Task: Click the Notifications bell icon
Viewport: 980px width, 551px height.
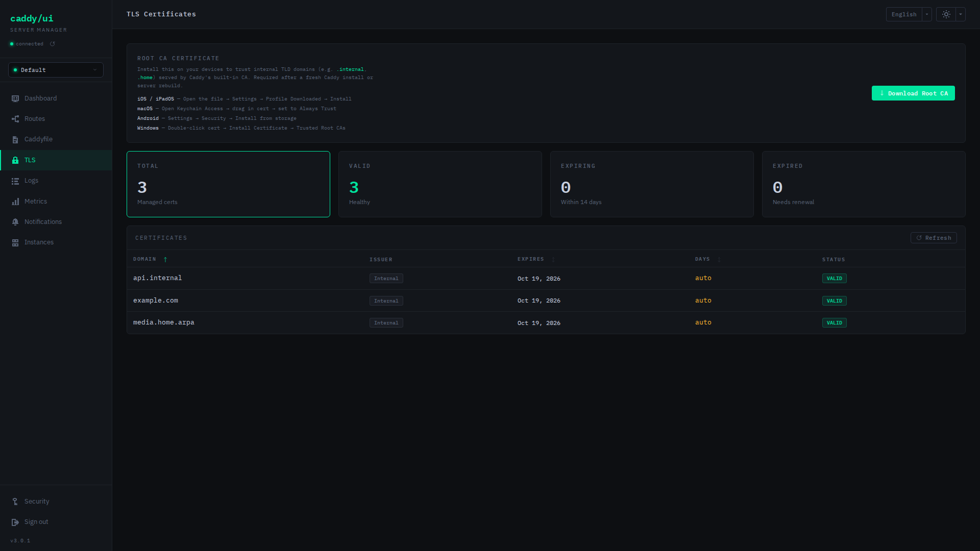Action: coord(15,222)
